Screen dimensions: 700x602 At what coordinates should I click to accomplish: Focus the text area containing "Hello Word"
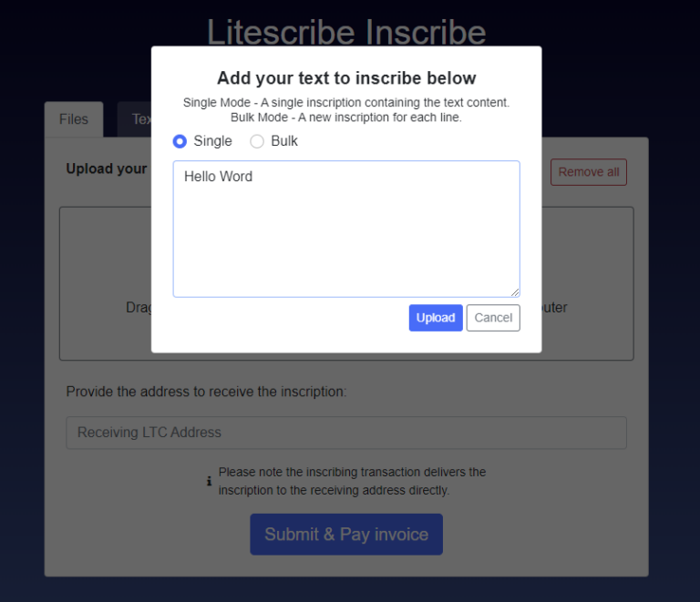(x=346, y=229)
